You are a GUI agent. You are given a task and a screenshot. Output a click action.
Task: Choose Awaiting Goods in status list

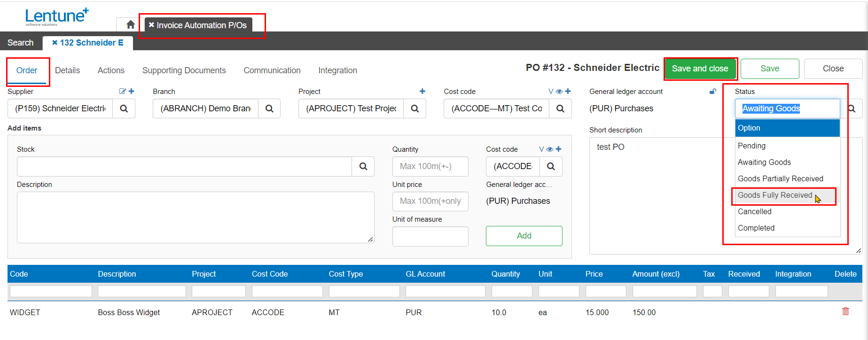pos(787,162)
